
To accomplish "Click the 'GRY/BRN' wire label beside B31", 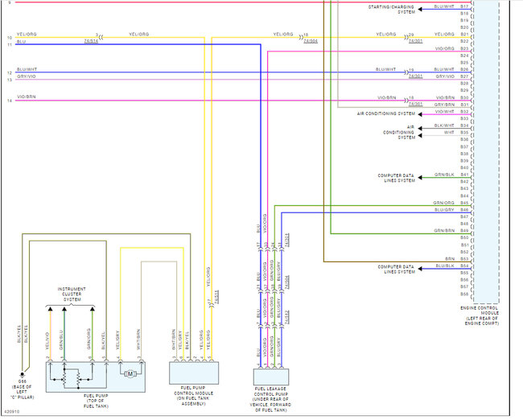I will [x=444, y=105].
